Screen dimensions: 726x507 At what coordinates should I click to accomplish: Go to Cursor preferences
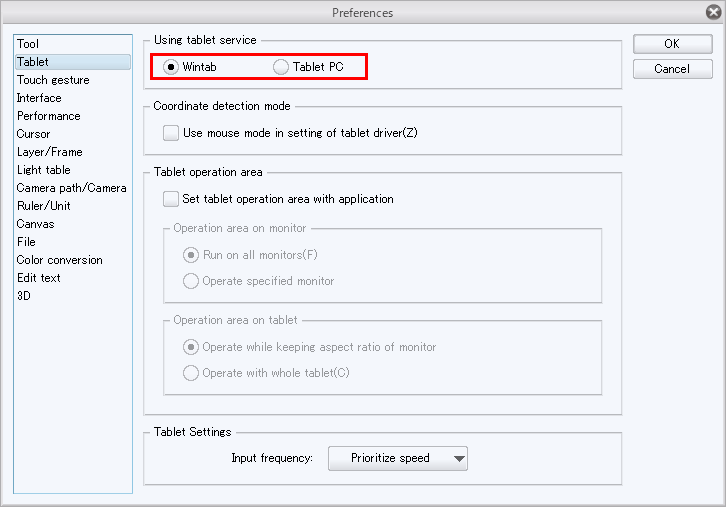(73, 134)
